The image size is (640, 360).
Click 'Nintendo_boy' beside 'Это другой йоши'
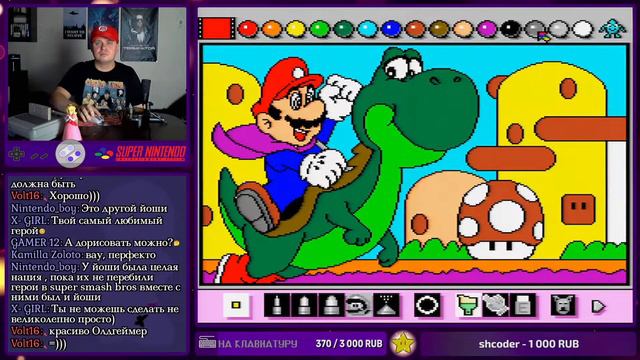pyautogui.click(x=44, y=209)
